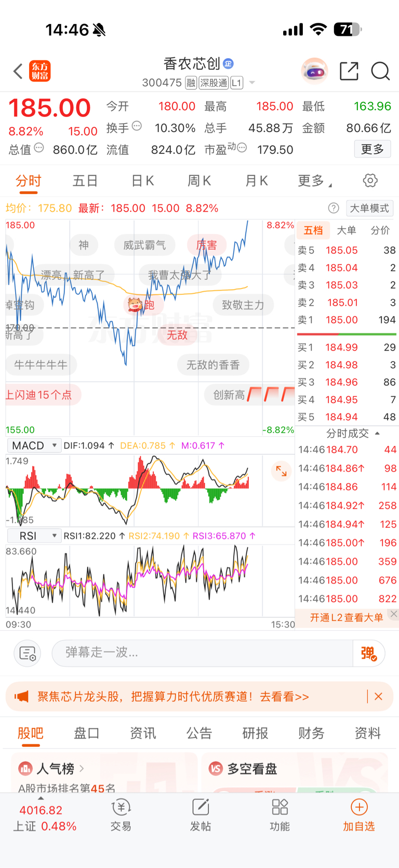Switch to the 日K chart tab

142,180
